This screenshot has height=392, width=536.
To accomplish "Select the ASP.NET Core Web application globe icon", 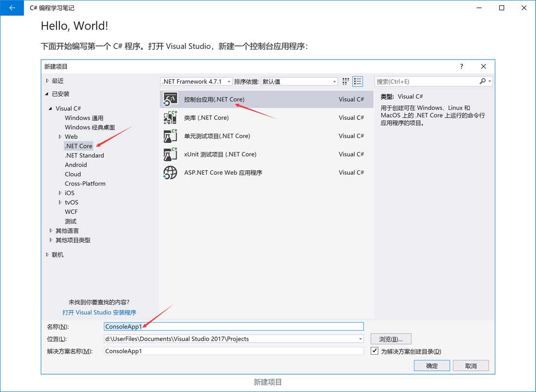I will point(170,173).
